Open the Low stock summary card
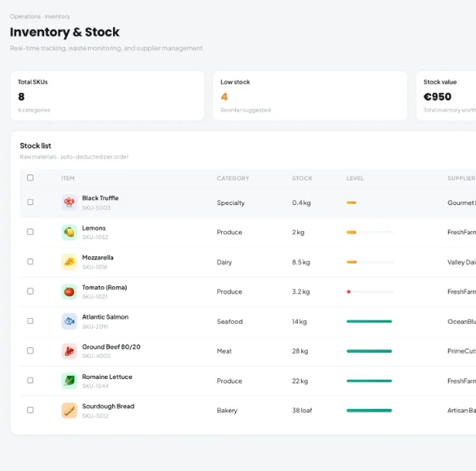 [x=310, y=96]
